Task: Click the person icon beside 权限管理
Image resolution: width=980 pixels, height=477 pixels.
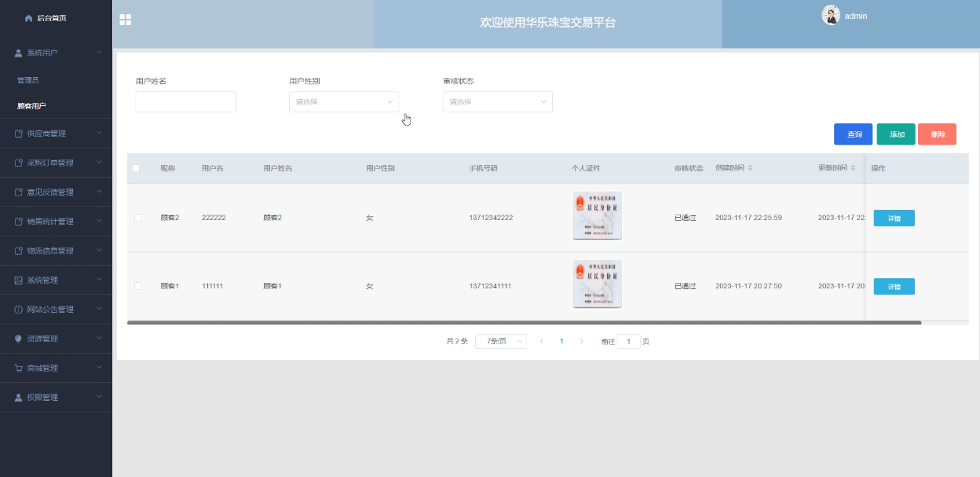Action: 19,397
